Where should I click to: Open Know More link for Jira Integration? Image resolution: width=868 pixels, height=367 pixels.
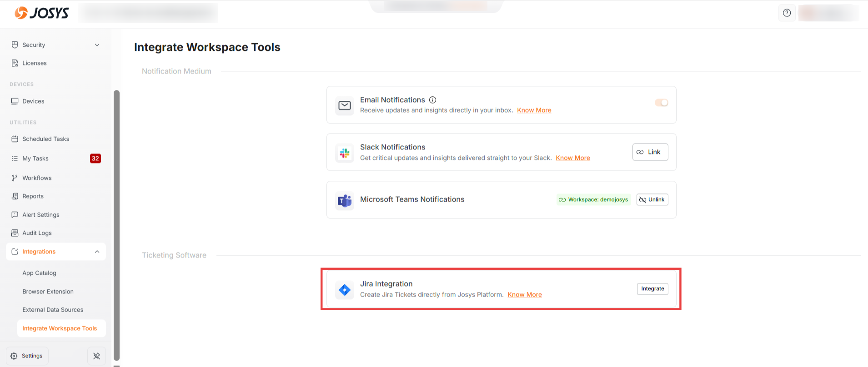coord(524,295)
